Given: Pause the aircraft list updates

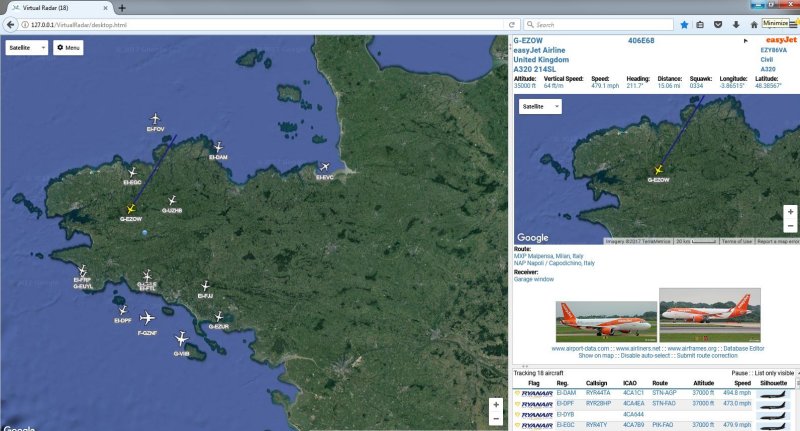Looking at the screenshot, I should (739, 373).
